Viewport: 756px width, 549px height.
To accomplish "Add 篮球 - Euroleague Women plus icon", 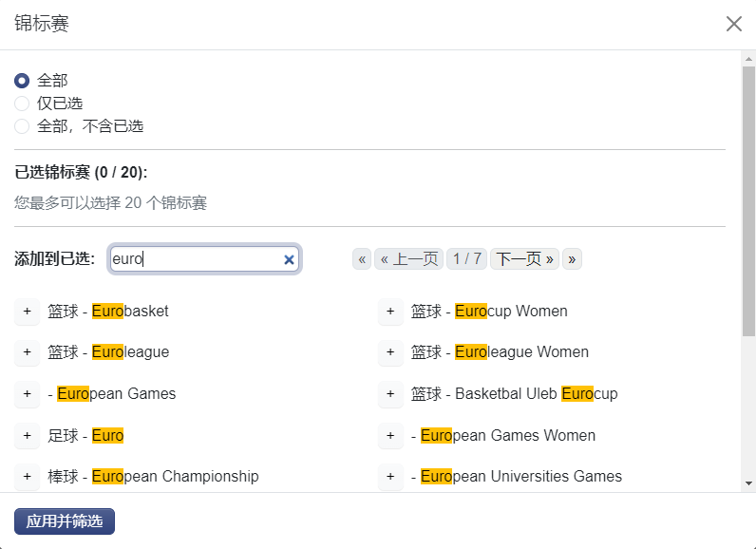I will pos(390,352).
